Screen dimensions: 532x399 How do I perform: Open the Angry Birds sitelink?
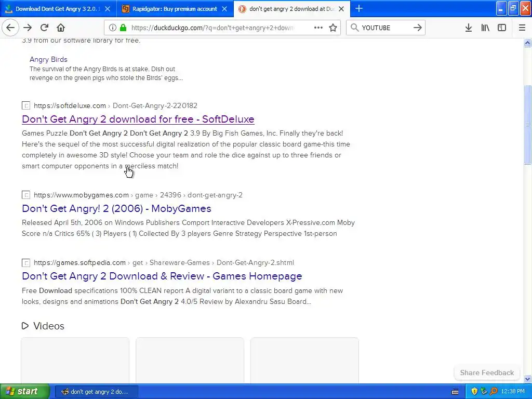[x=48, y=59]
